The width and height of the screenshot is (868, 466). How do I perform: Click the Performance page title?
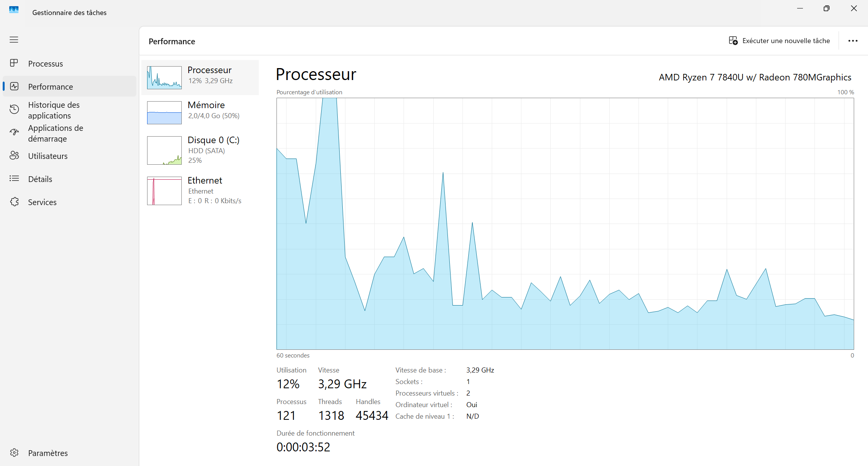tap(172, 41)
